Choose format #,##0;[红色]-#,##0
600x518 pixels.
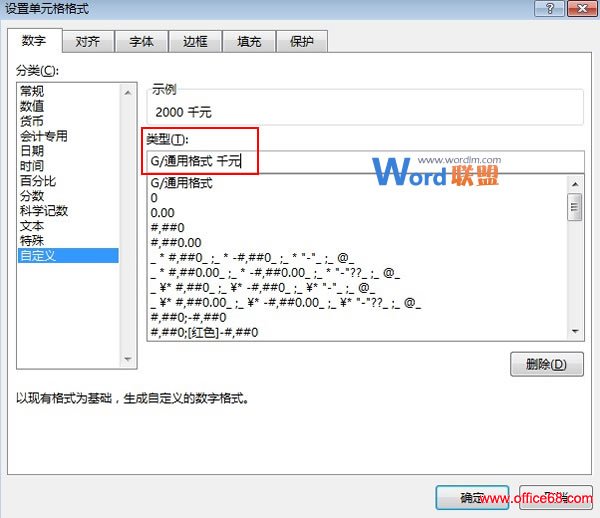point(357,332)
